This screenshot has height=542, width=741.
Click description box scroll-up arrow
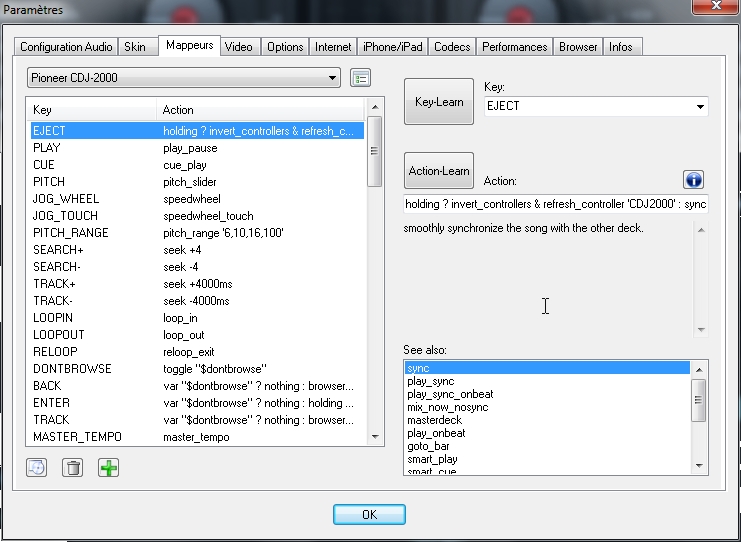click(x=701, y=230)
